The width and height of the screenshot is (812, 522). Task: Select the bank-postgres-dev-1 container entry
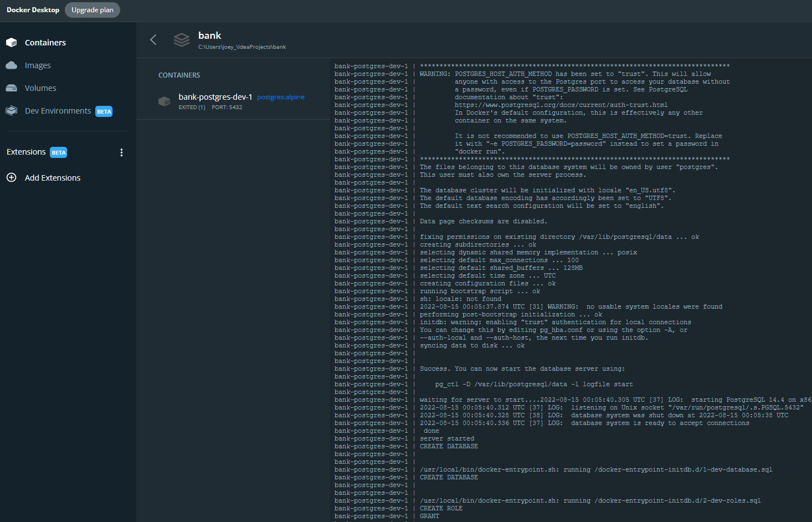[215, 96]
